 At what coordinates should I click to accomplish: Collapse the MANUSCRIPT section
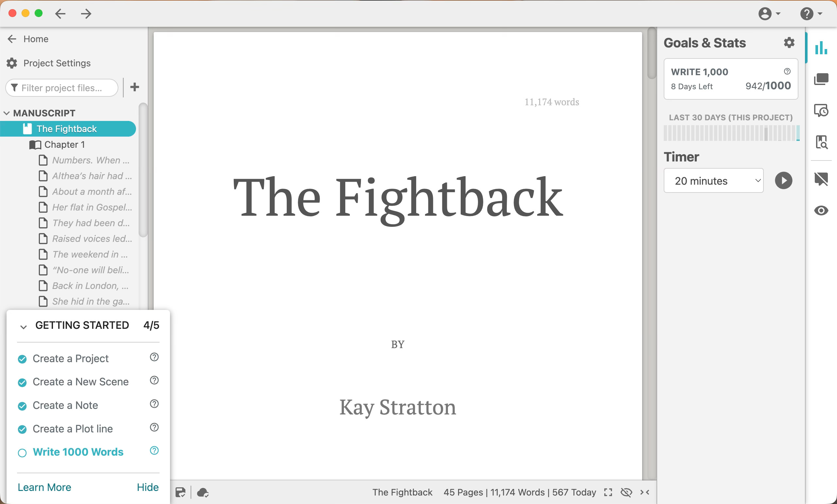(7, 113)
